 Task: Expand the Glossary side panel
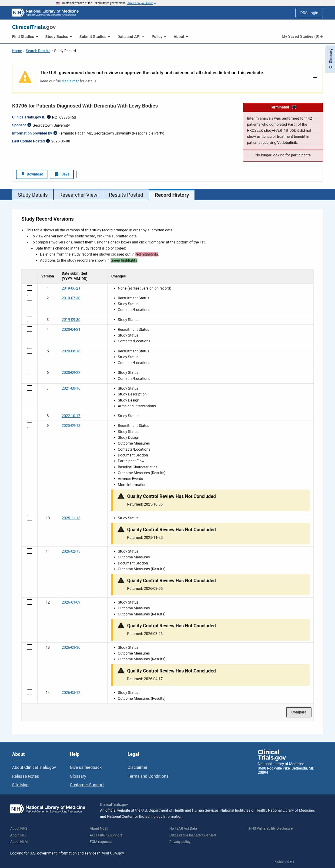pyautogui.click(x=331, y=59)
